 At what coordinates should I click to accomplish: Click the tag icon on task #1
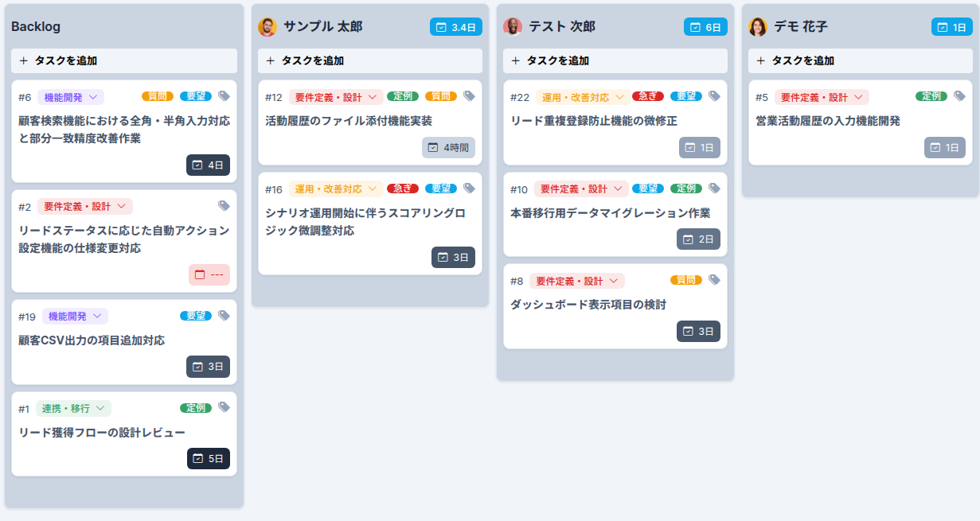point(225,407)
